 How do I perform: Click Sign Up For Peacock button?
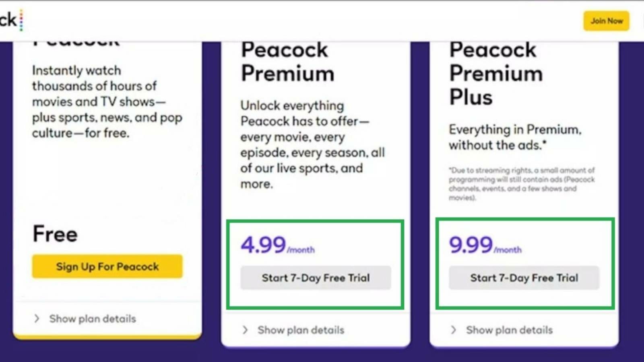click(x=107, y=266)
